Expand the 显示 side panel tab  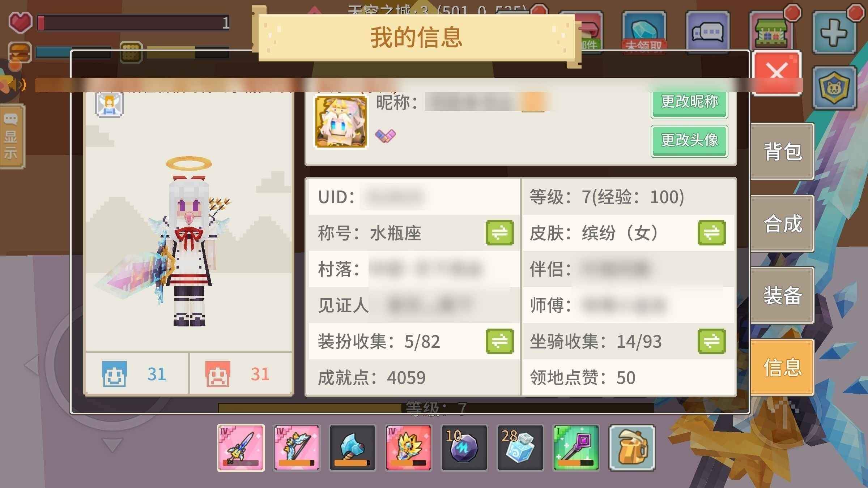12,137
